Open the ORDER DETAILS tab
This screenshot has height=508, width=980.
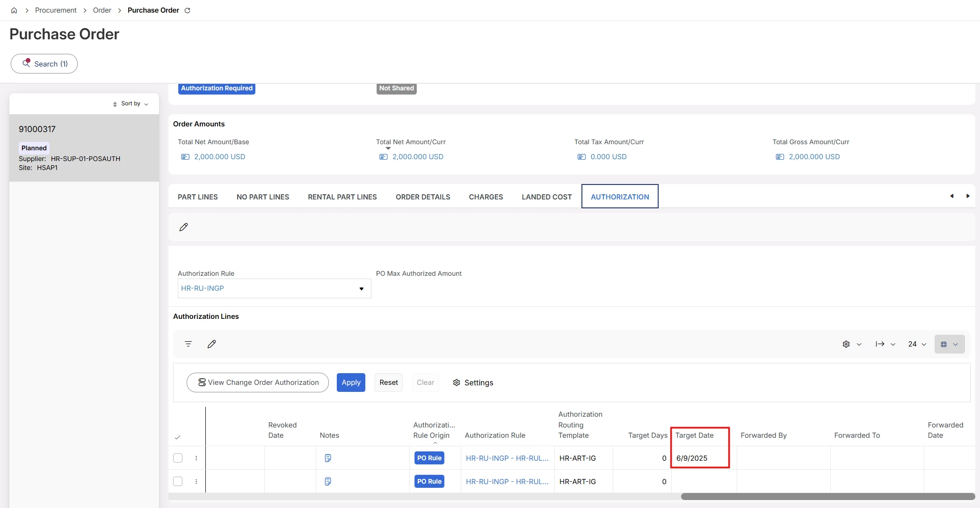tap(422, 197)
